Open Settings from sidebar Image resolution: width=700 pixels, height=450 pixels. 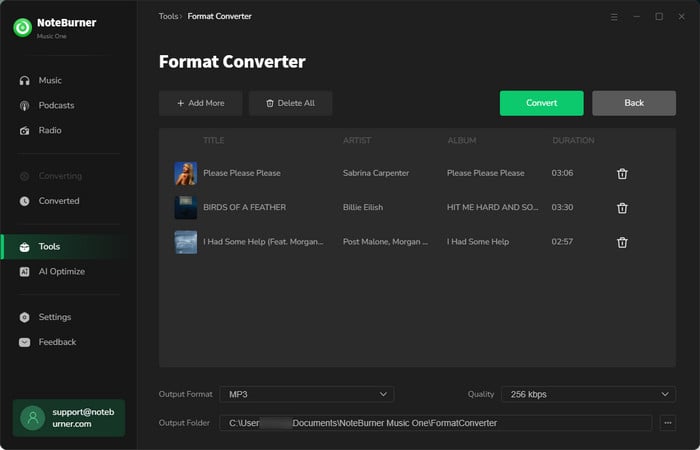click(54, 317)
